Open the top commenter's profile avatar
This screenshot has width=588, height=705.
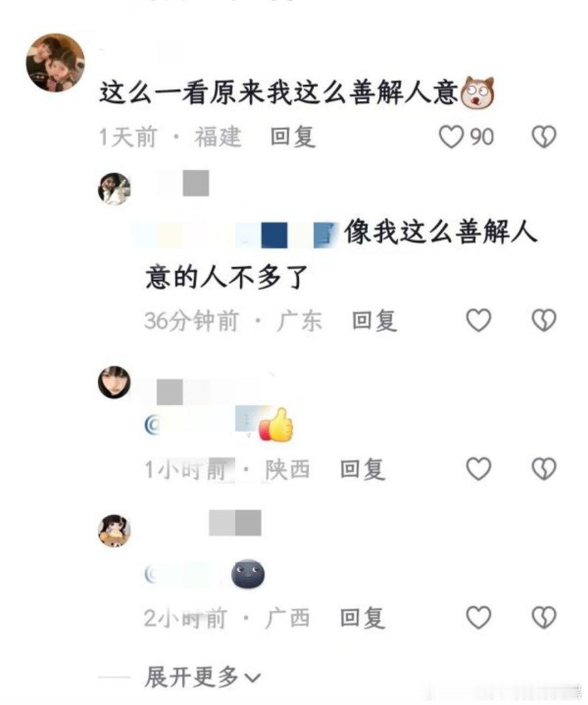[x=56, y=62]
